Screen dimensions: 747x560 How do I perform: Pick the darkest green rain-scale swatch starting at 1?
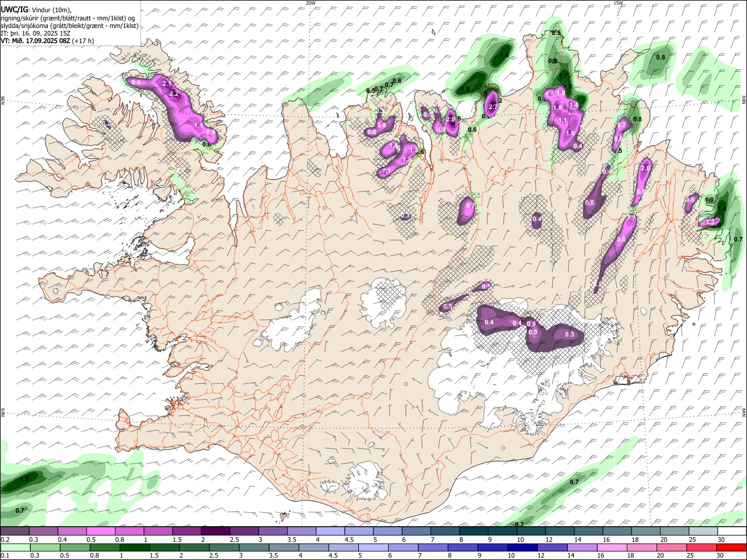pyautogui.click(x=134, y=548)
